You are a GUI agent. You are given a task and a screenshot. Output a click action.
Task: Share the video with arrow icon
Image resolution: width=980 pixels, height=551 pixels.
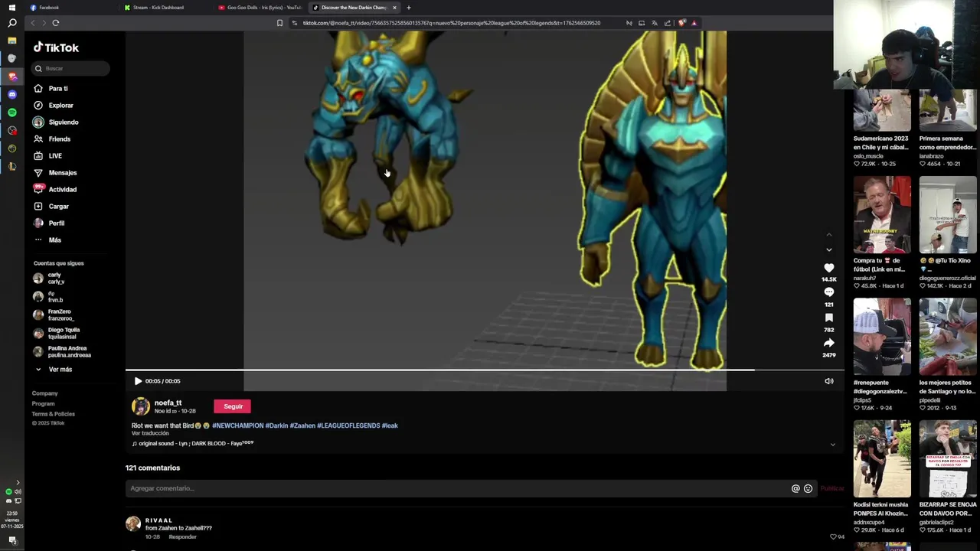(828, 343)
